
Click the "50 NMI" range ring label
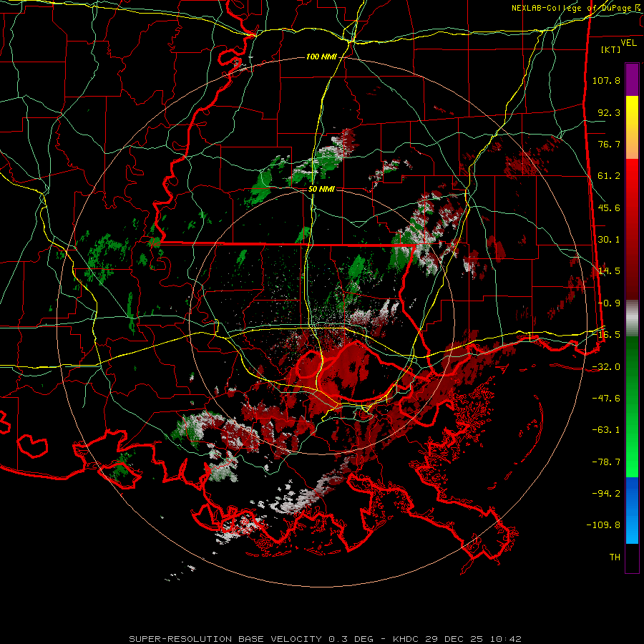click(x=321, y=190)
